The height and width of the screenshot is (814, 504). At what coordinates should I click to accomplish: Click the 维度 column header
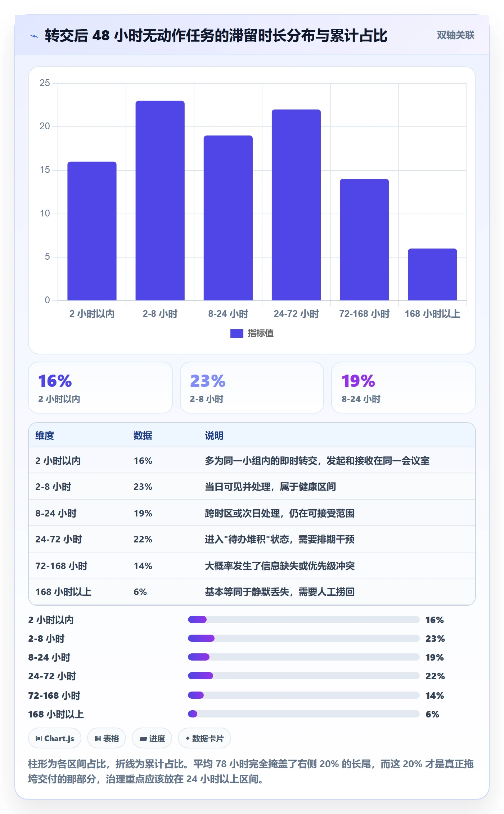click(45, 435)
